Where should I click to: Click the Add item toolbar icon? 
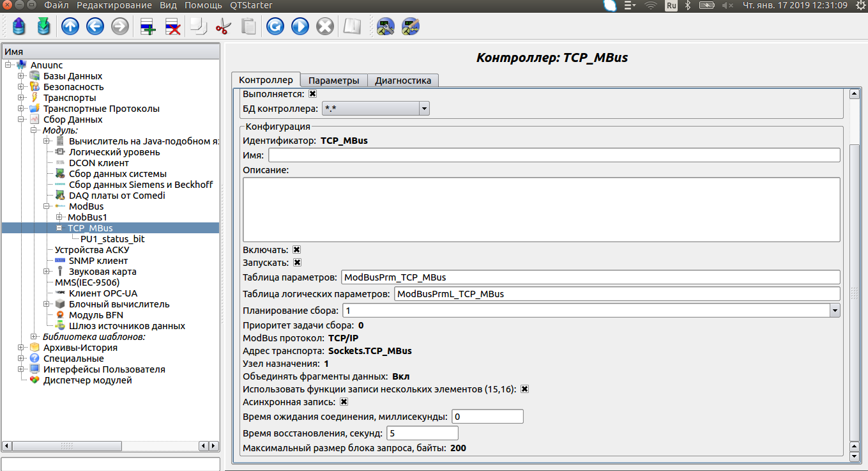148,27
